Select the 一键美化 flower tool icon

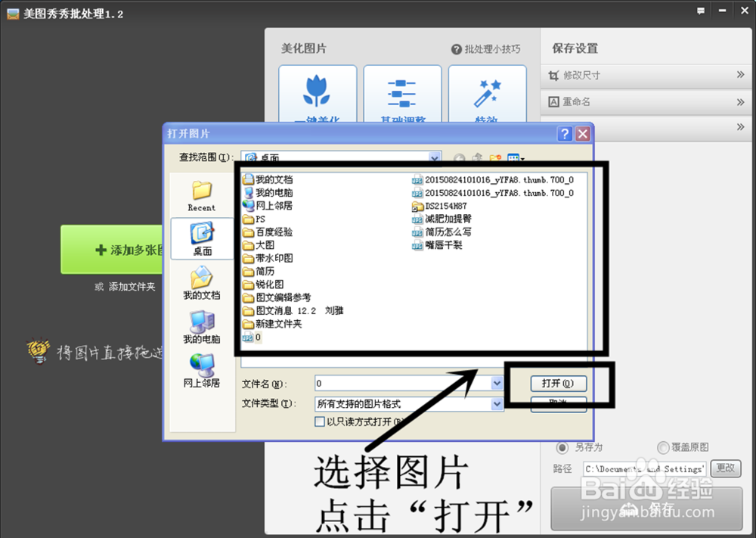pyautogui.click(x=318, y=91)
